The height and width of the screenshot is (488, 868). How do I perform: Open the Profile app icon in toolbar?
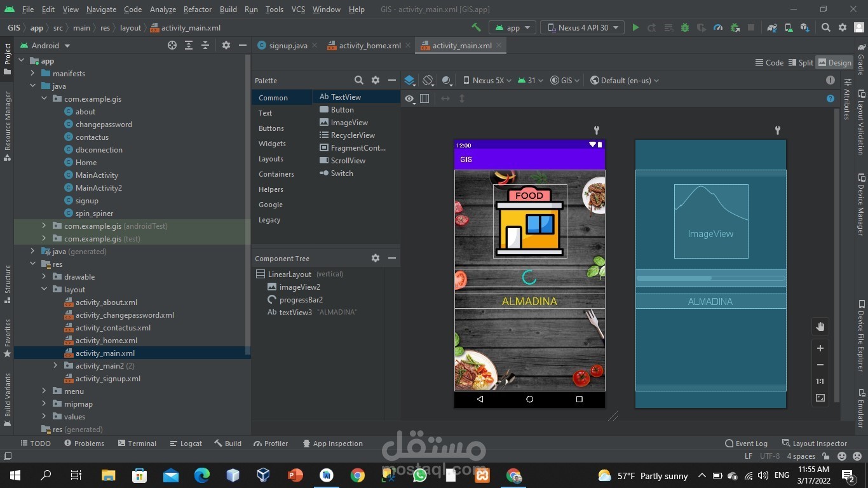click(718, 27)
